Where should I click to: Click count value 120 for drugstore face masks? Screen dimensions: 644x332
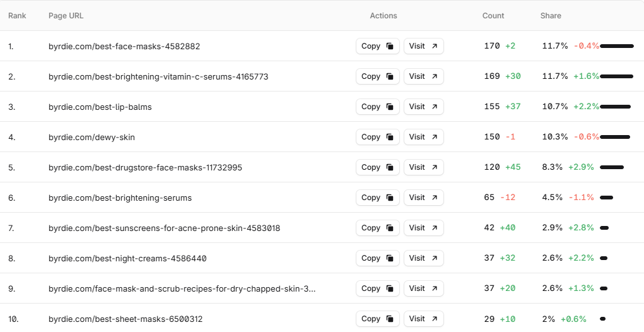pos(491,167)
